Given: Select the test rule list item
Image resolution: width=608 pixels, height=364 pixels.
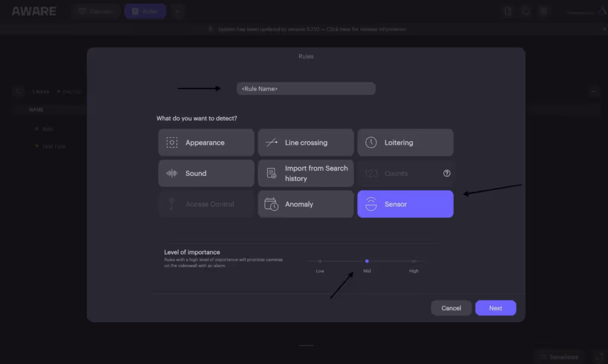Looking at the screenshot, I should tap(54, 146).
